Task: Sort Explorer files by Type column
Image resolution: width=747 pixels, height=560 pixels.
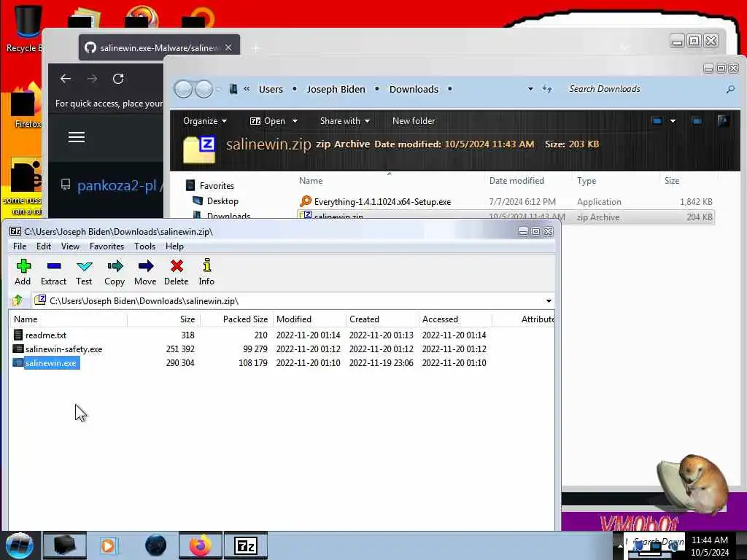Action: coord(587,181)
